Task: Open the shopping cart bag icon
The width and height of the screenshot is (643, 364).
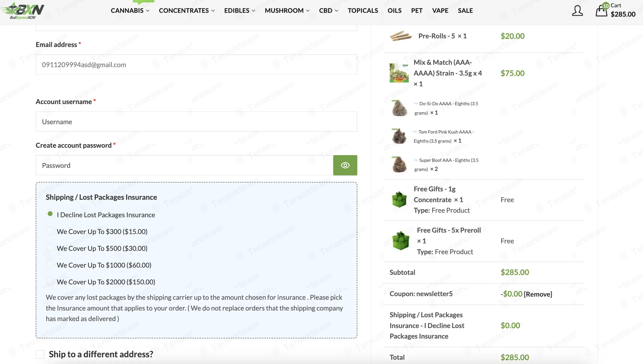Action: point(601,11)
